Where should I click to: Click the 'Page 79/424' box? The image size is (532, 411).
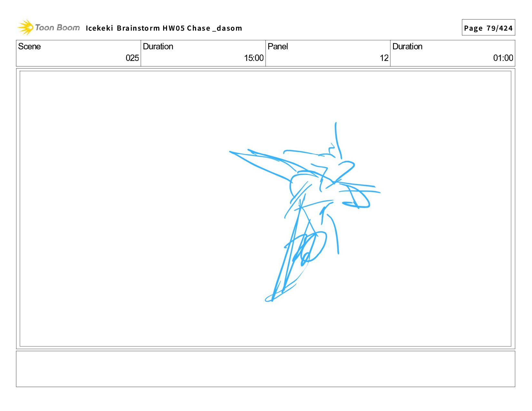click(x=488, y=28)
